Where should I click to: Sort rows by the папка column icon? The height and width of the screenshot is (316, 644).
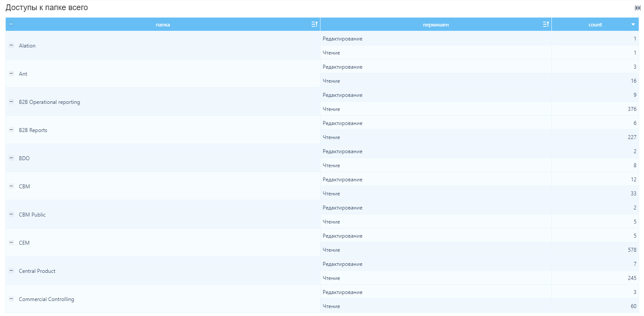click(314, 25)
